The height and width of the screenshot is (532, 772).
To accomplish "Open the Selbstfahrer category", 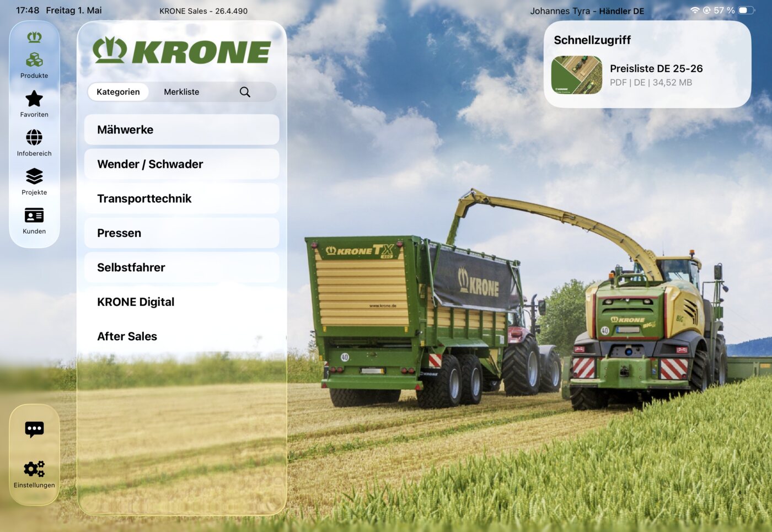I will click(182, 267).
